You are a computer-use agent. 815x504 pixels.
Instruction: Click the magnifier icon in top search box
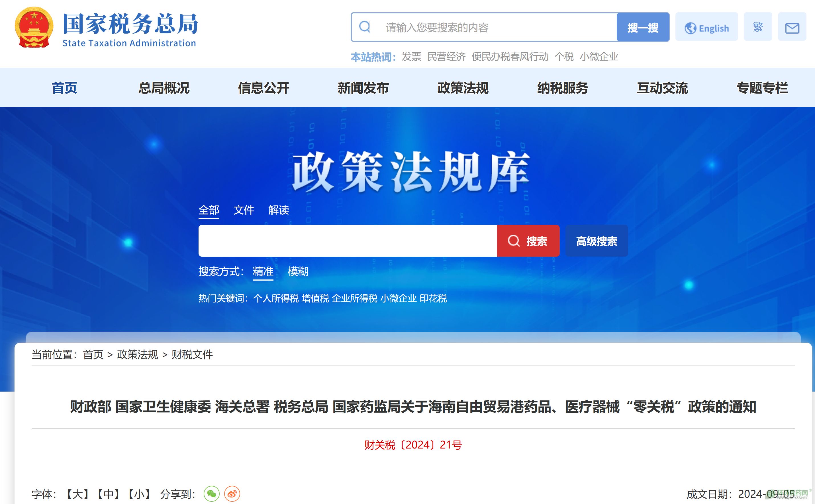point(365,27)
